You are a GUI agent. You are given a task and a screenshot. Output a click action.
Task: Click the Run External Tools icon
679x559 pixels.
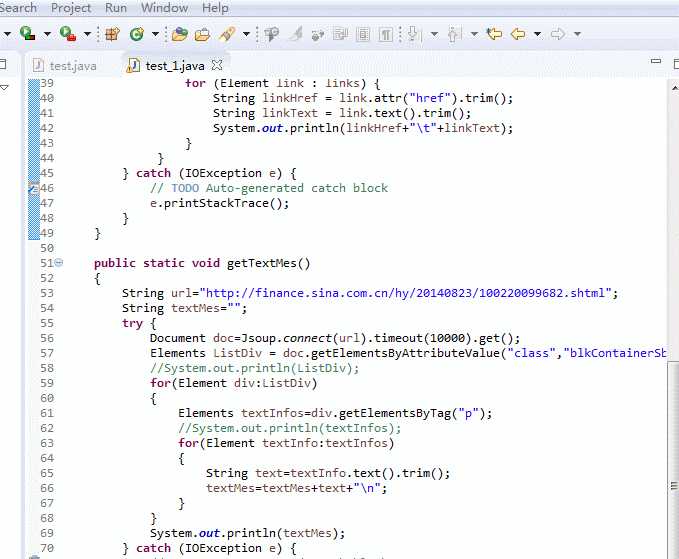click(x=68, y=34)
